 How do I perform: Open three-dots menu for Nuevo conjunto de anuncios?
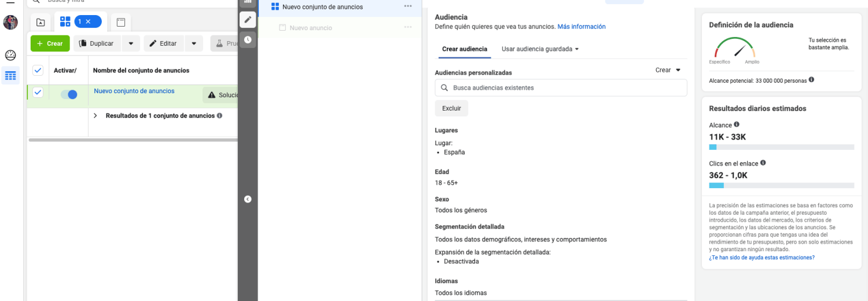pos(408,6)
